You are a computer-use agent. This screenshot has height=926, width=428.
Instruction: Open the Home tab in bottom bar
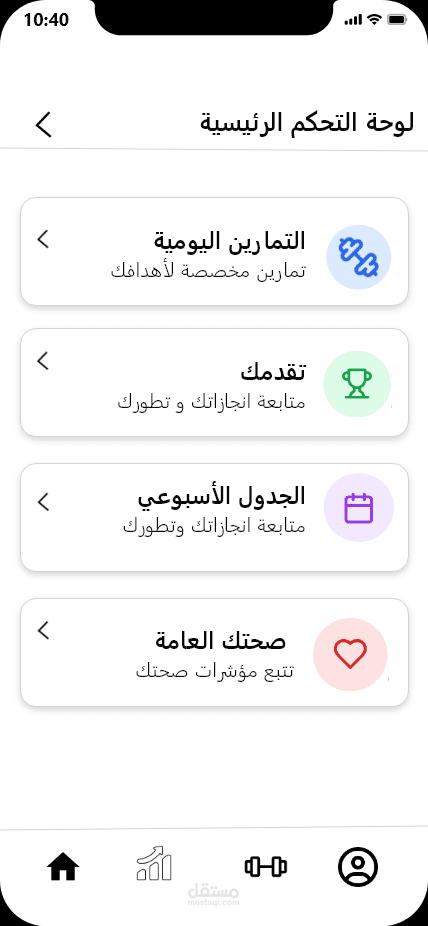(x=63, y=868)
